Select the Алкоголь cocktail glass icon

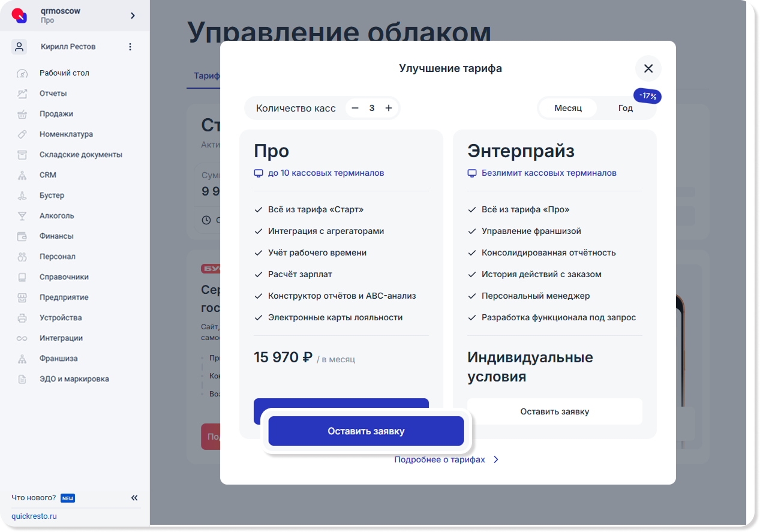22,216
